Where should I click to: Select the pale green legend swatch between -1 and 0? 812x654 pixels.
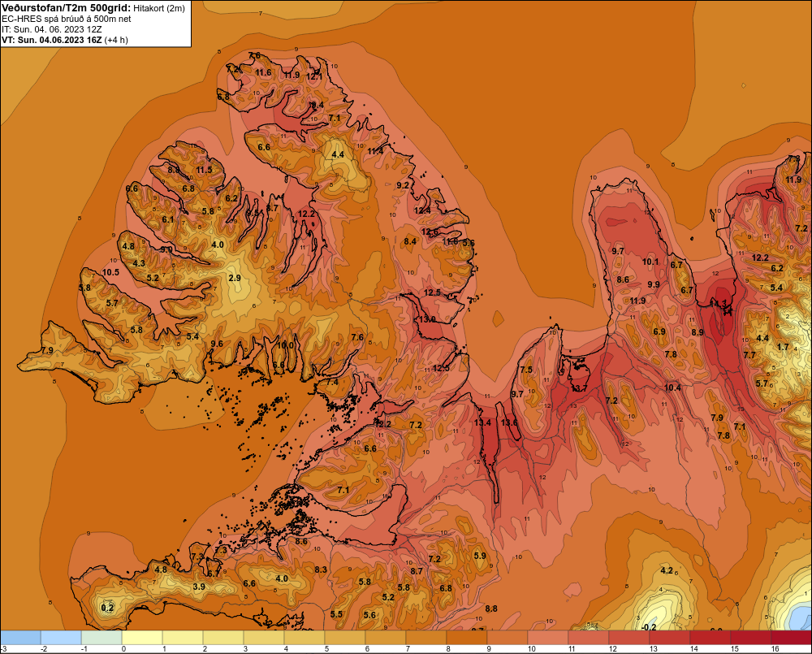tap(102, 638)
